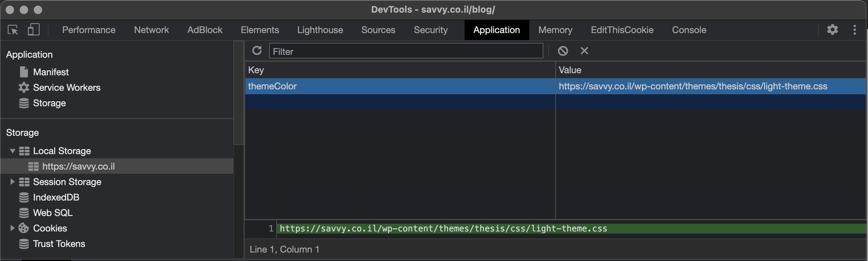Expand the Session Storage tree node
Image resolution: width=868 pixels, height=261 pixels.
12,182
